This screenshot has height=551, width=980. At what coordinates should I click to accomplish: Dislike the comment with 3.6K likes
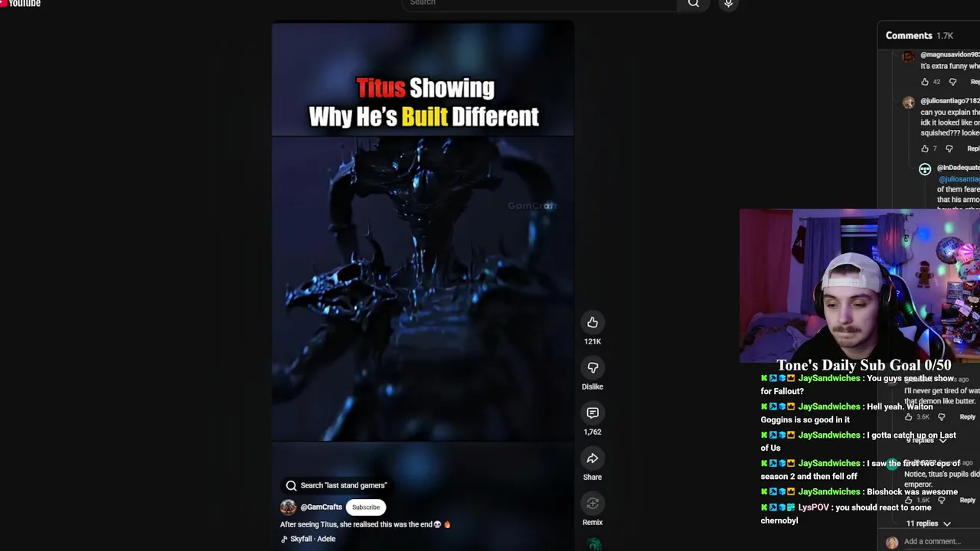click(x=942, y=417)
